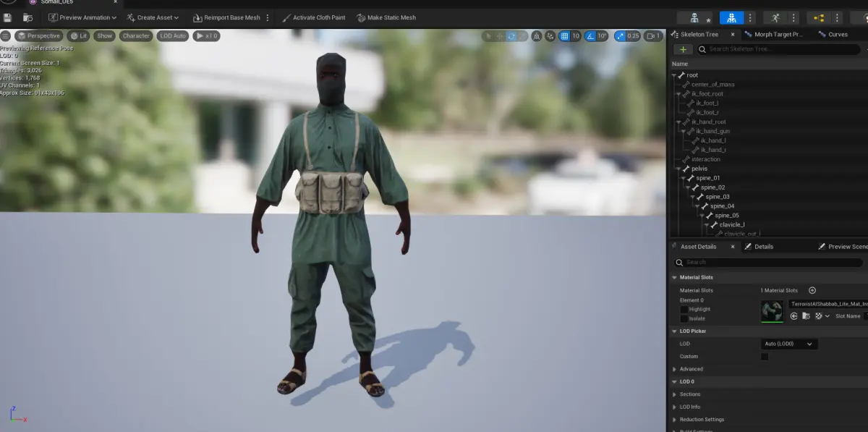The width and height of the screenshot is (868, 432).
Task: Click the Asset Details search field
Action: 770,262
